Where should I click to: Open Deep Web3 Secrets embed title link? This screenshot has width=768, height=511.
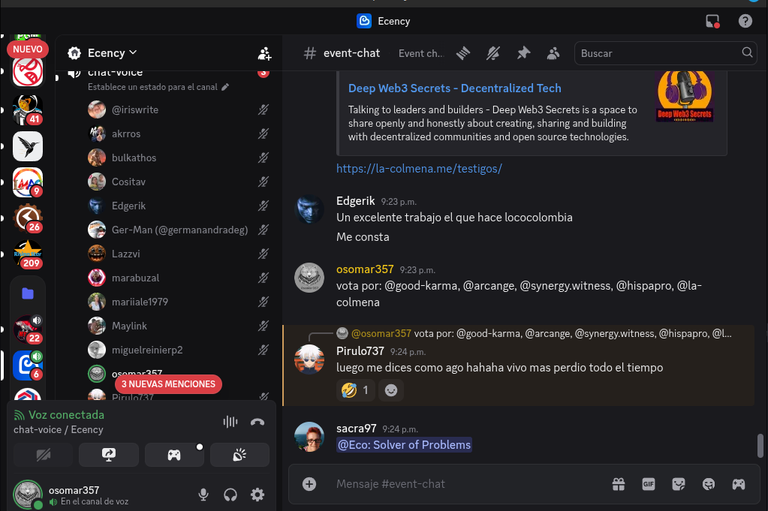(455, 88)
